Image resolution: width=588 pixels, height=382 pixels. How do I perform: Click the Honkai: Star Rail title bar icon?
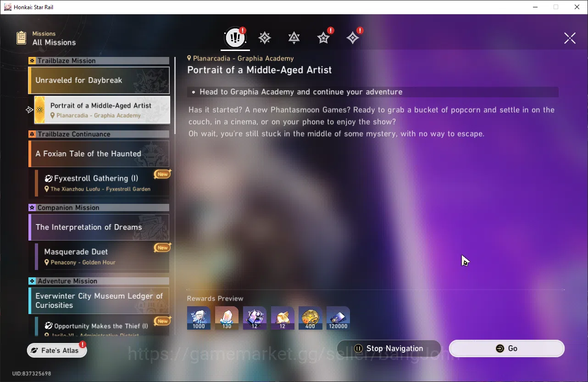[x=8, y=7]
